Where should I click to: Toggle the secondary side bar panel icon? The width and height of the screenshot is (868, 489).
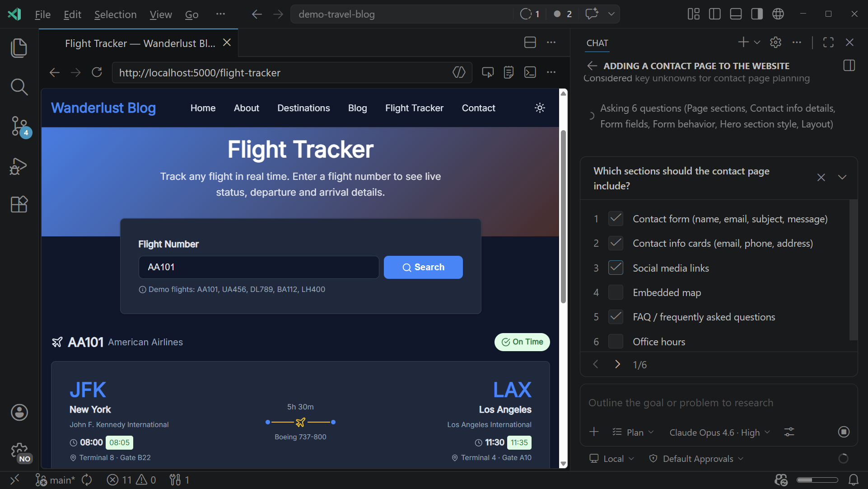point(756,14)
